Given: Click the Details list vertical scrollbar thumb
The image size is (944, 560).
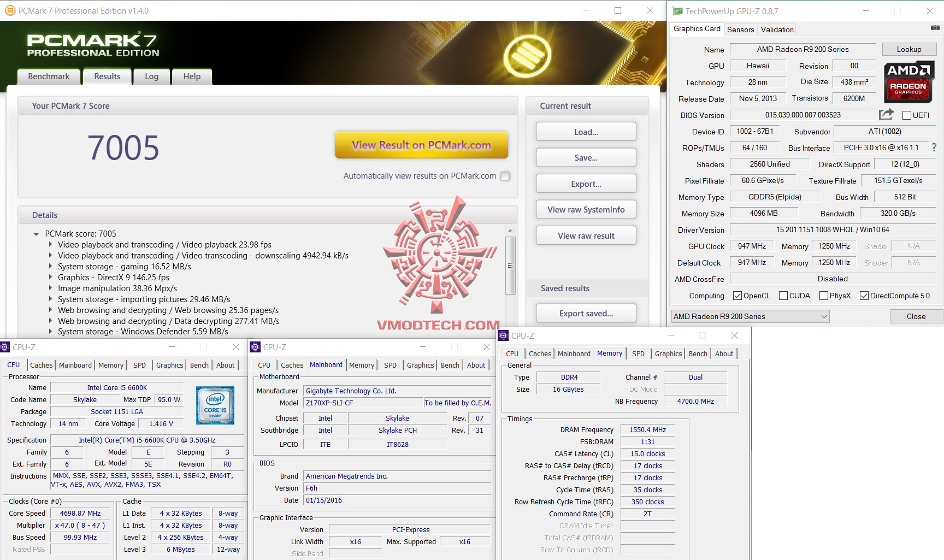Looking at the screenshot, I should click(510, 266).
